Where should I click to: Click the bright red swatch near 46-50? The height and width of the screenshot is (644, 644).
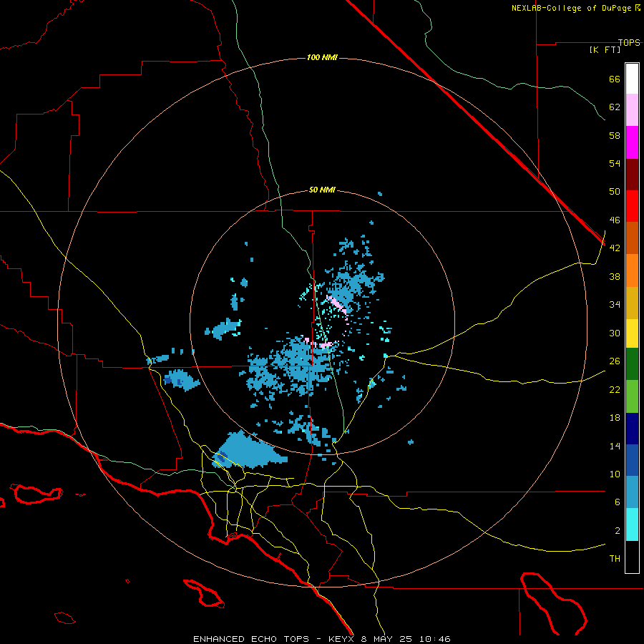click(632, 206)
